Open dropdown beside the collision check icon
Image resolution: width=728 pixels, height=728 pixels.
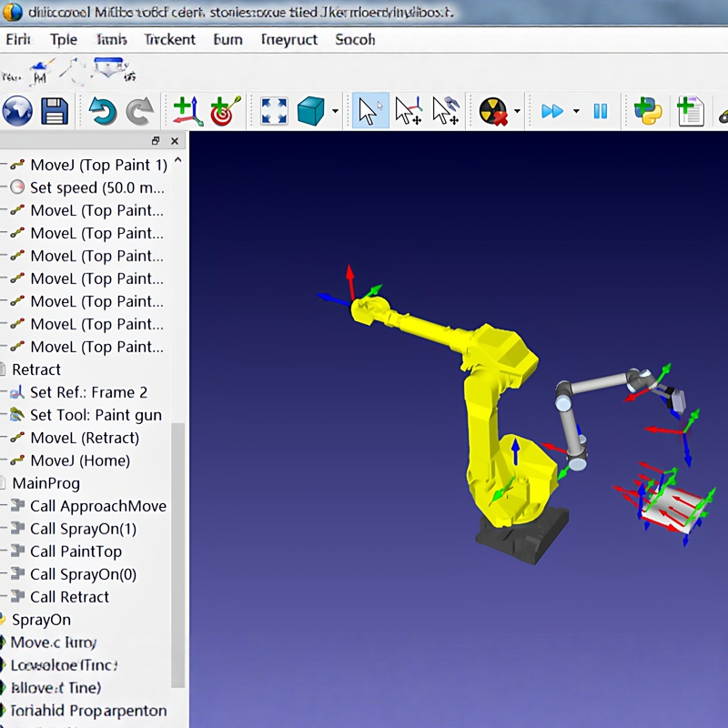coord(517,111)
